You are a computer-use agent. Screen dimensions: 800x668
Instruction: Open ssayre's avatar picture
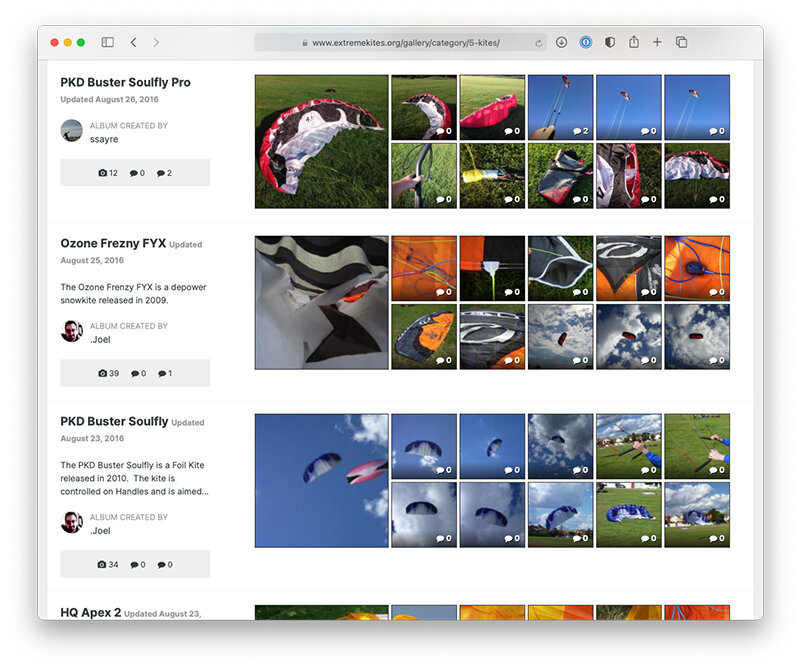[x=71, y=131]
